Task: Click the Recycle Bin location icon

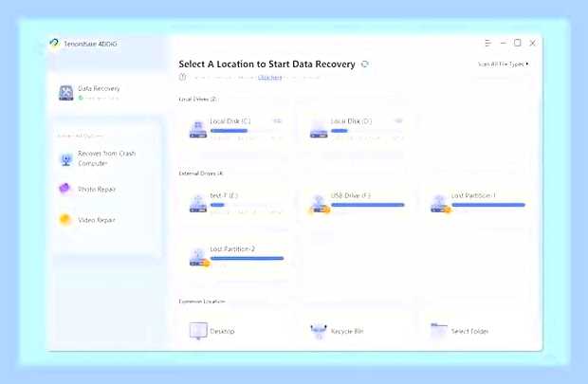Action: tap(319, 331)
